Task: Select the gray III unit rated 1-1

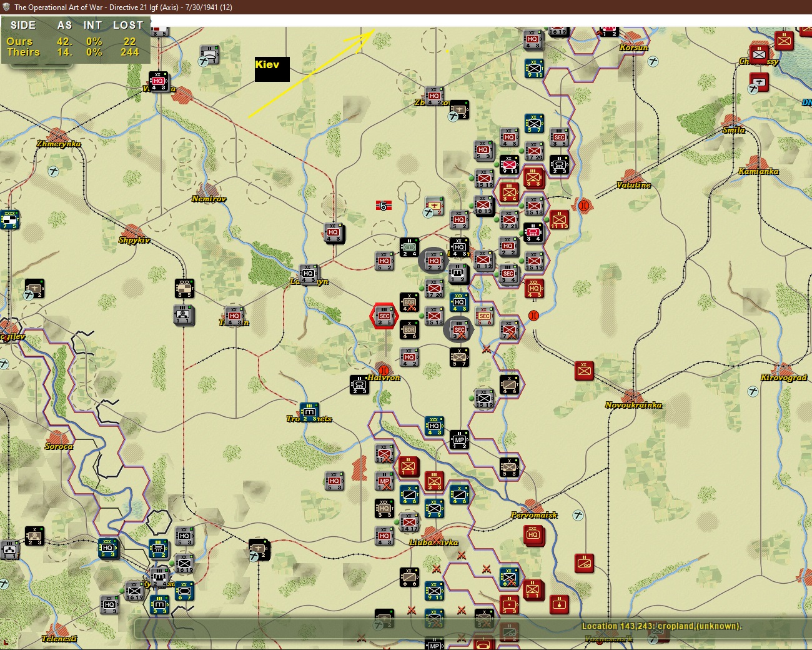Action: (x=184, y=315)
